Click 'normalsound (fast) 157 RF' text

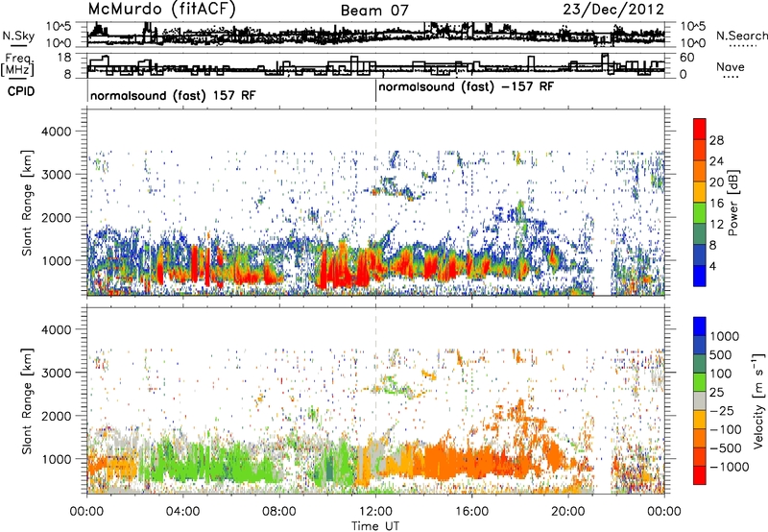point(173,95)
